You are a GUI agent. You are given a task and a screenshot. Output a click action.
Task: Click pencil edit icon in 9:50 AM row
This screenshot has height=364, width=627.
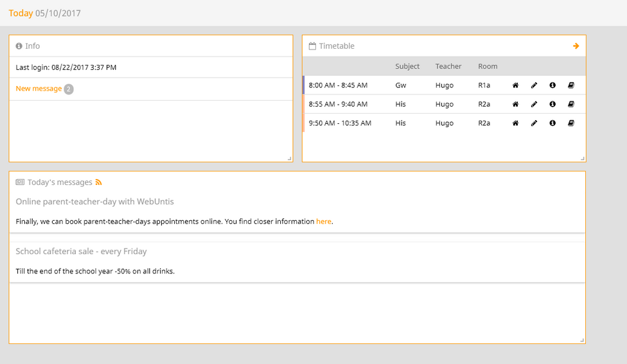534,123
